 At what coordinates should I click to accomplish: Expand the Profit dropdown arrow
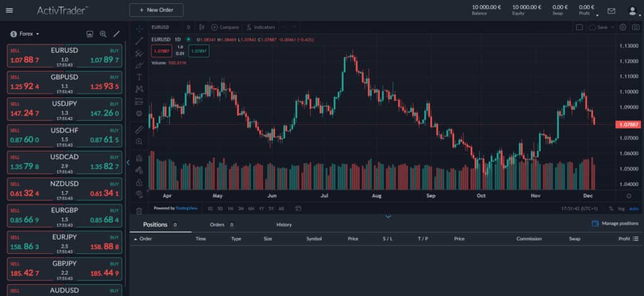pos(594,11)
